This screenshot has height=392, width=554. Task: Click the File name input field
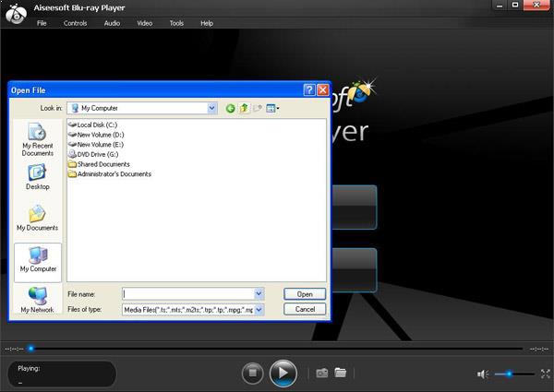click(x=188, y=293)
